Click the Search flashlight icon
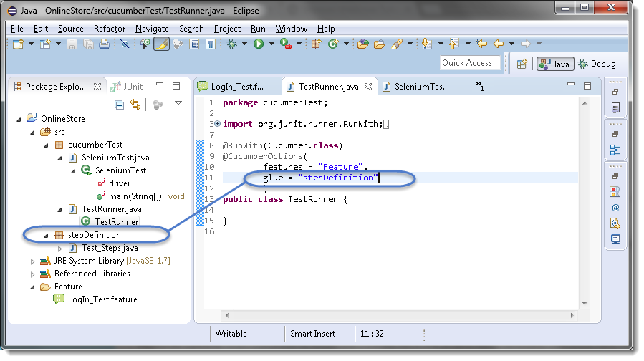 click(x=397, y=44)
